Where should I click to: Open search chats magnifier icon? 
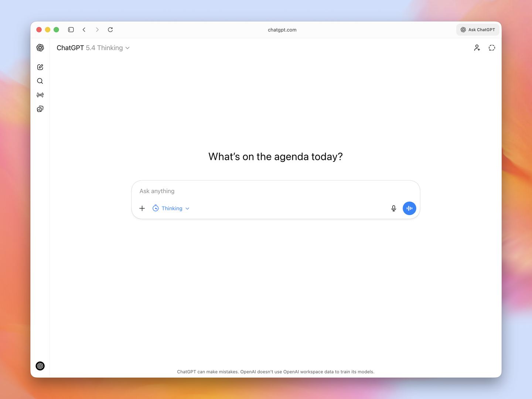tap(40, 81)
